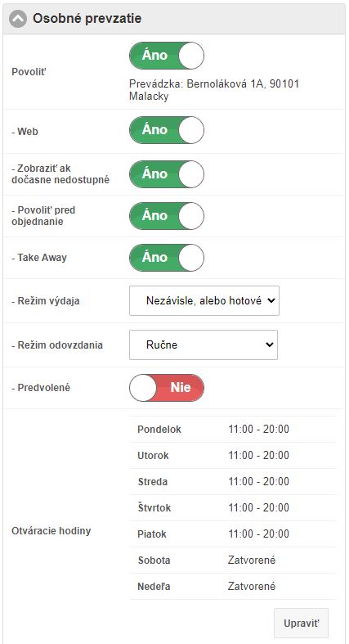
Task: Collapse the Osobné prevzatie section chevron icon
Action: (x=18, y=19)
